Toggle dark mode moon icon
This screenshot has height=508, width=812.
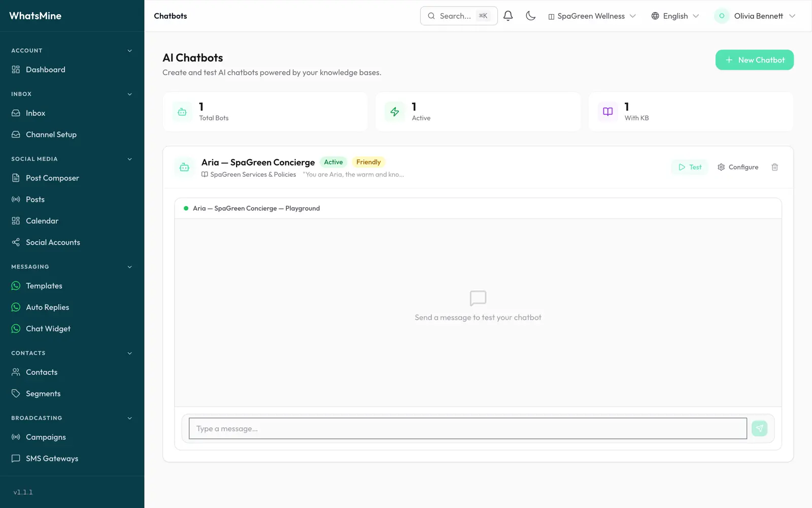coord(530,16)
